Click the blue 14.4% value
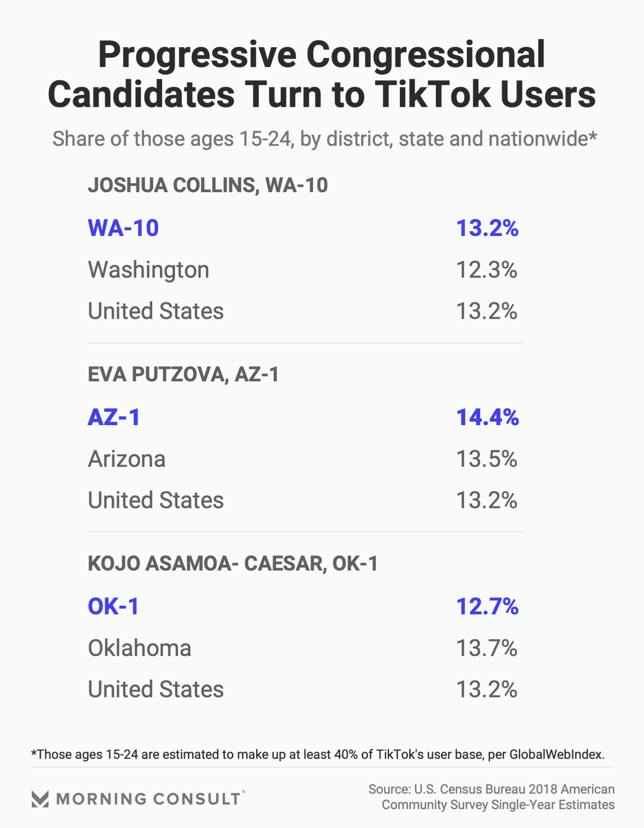Screen dimensions: 644x828 487,417
